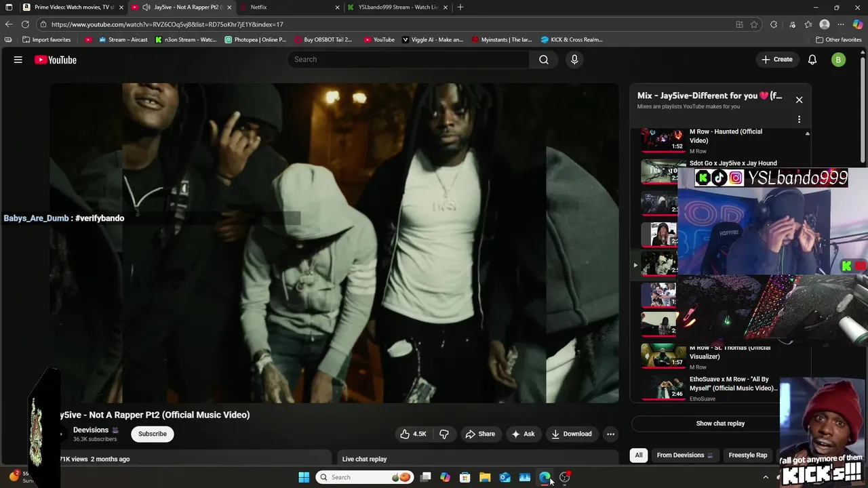Focus the YouTube search field
The height and width of the screenshot is (488, 868).
tap(410, 60)
